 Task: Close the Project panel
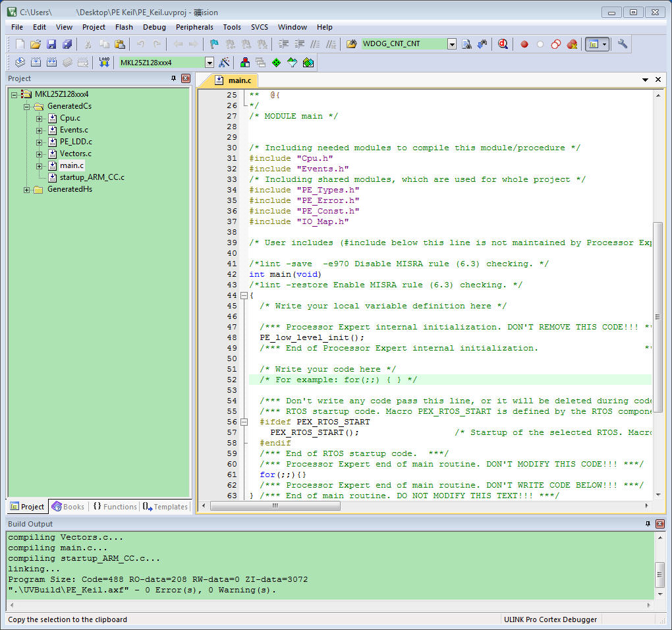(x=186, y=78)
